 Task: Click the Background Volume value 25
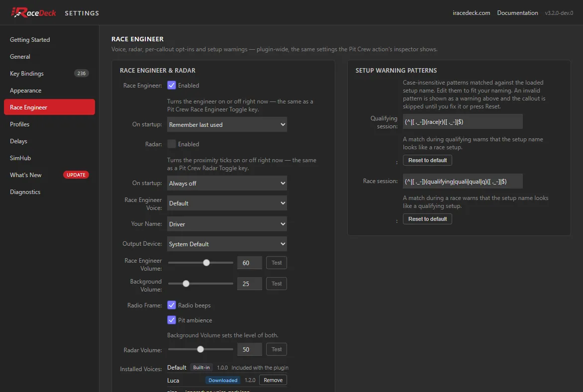click(x=250, y=284)
